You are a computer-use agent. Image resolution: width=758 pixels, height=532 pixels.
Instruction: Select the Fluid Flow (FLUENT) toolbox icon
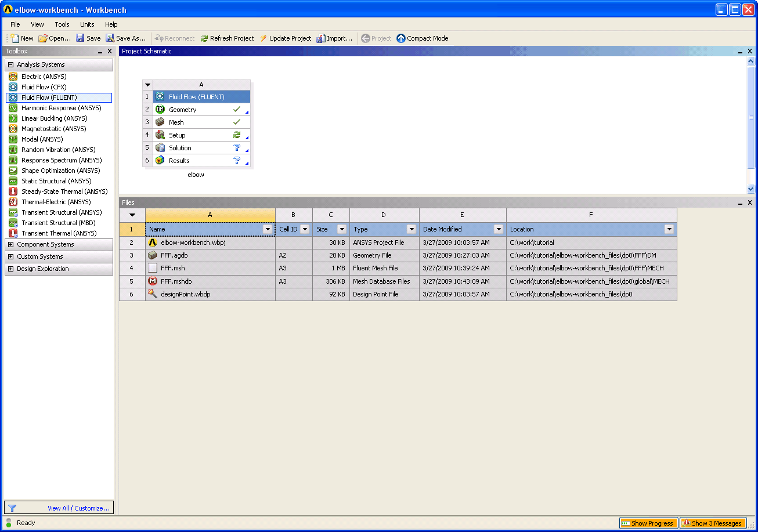point(13,97)
